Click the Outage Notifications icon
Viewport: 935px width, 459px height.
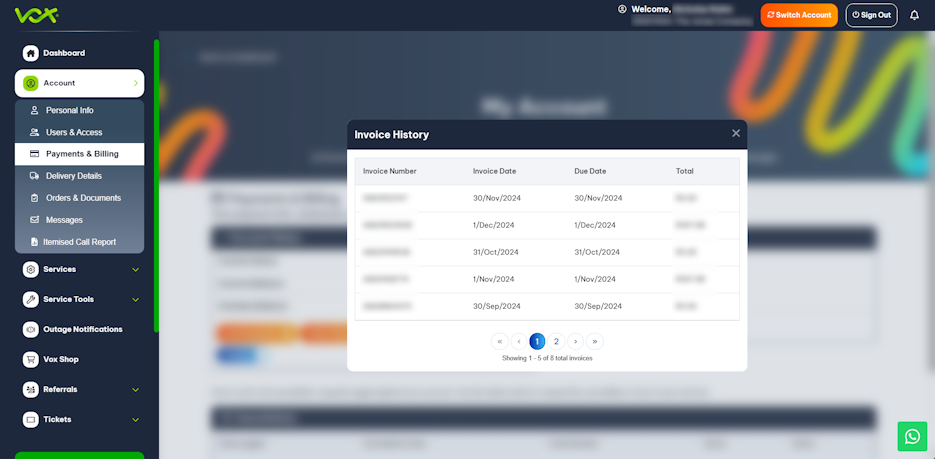(30, 329)
